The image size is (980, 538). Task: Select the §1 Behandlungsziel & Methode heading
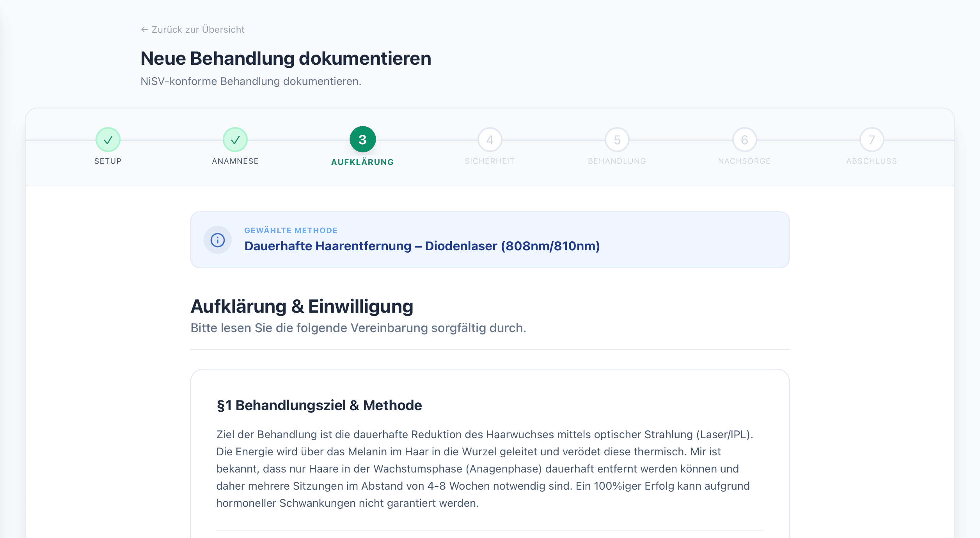coord(320,405)
